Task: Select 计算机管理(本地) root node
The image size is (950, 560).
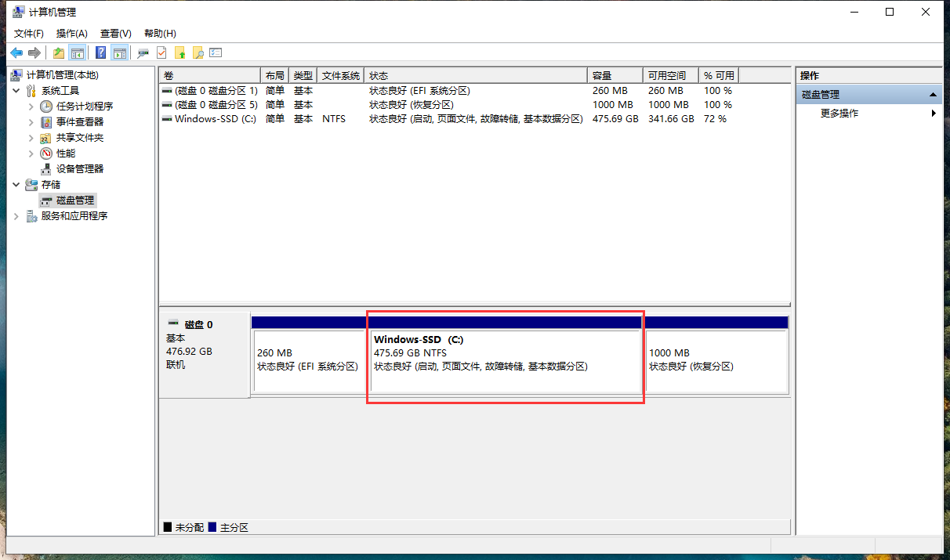Action: pyautogui.click(x=63, y=75)
